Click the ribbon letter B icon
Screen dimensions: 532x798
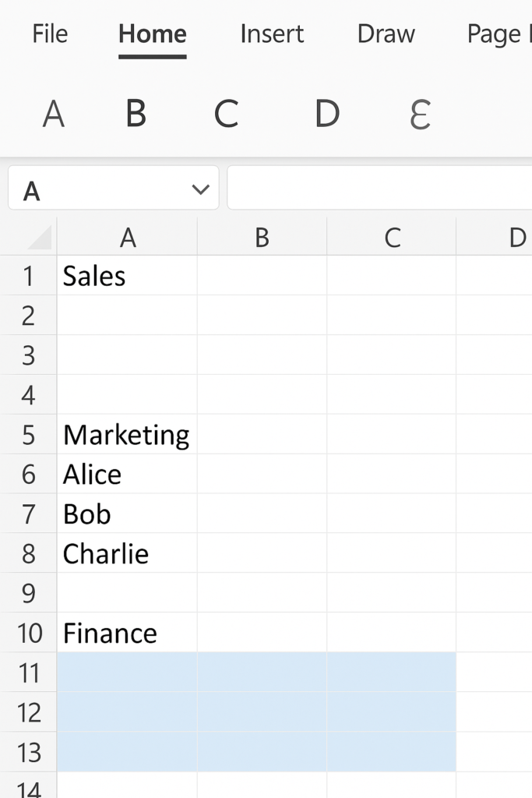click(136, 115)
